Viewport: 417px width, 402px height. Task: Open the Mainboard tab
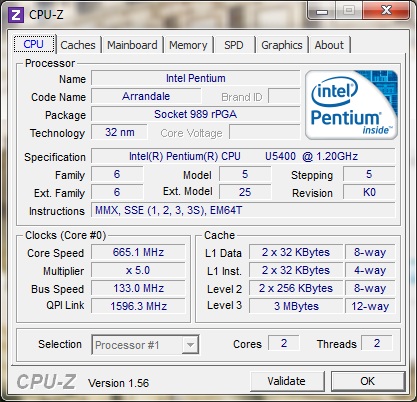132,45
